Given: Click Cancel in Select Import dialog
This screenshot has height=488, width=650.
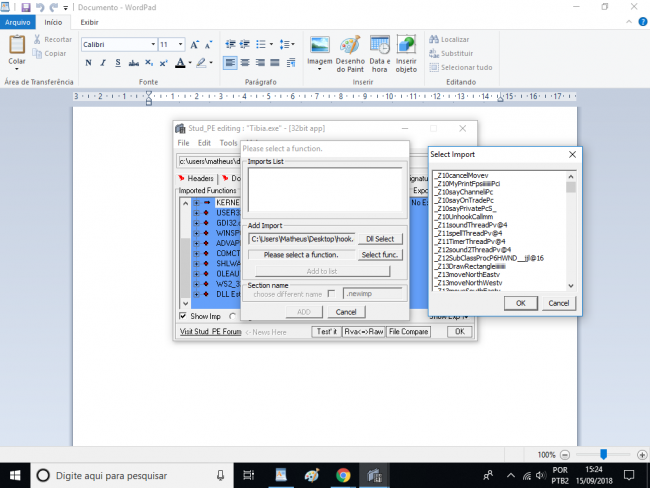Looking at the screenshot, I should pyautogui.click(x=558, y=303).
